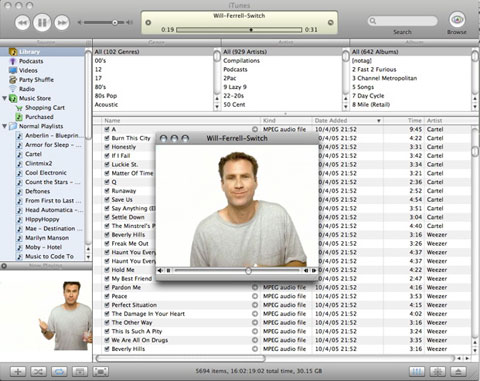Screen dimensions: 480x381
Task: Click the full screen video button
Action: coord(101,371)
